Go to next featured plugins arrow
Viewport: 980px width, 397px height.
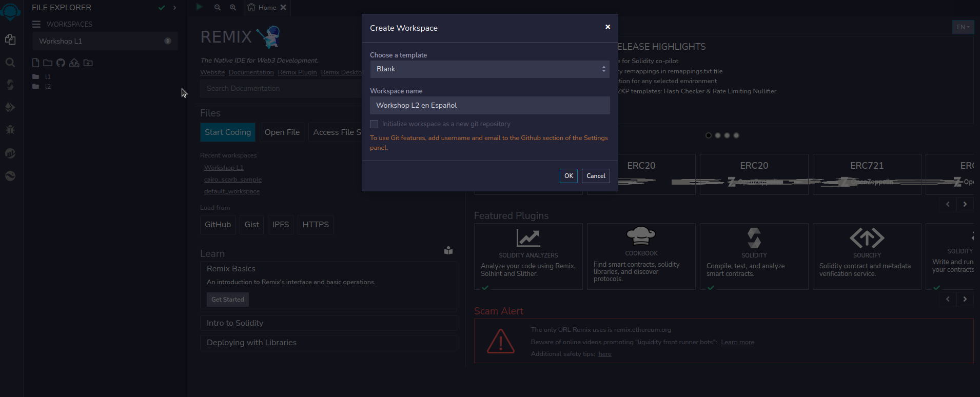pos(965,299)
